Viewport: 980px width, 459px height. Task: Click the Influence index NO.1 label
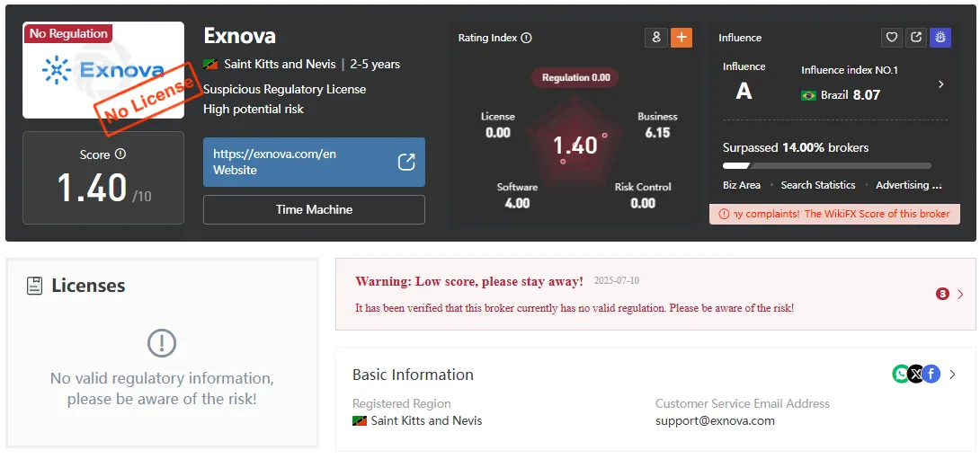[x=850, y=70]
